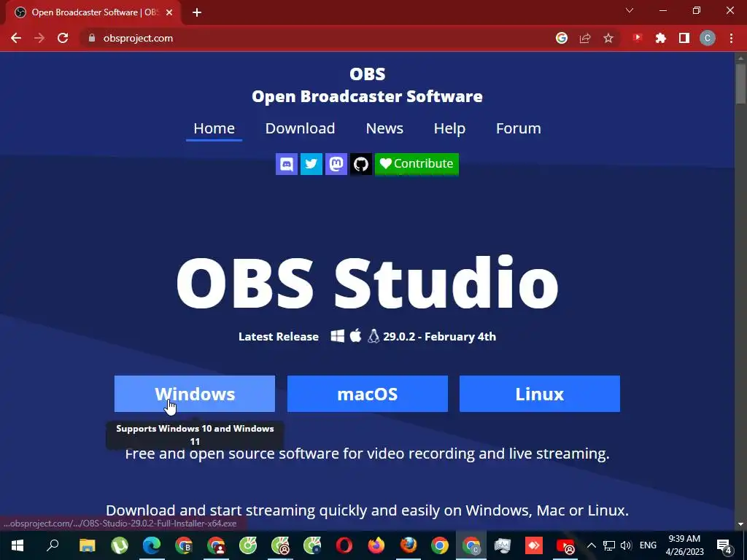Click the share page icon

(x=585, y=38)
